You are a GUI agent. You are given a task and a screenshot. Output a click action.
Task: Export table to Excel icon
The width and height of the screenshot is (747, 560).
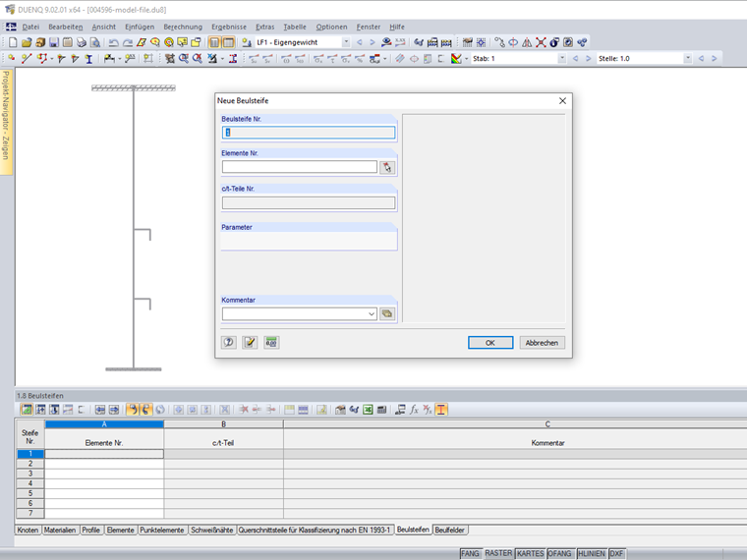pos(368,410)
